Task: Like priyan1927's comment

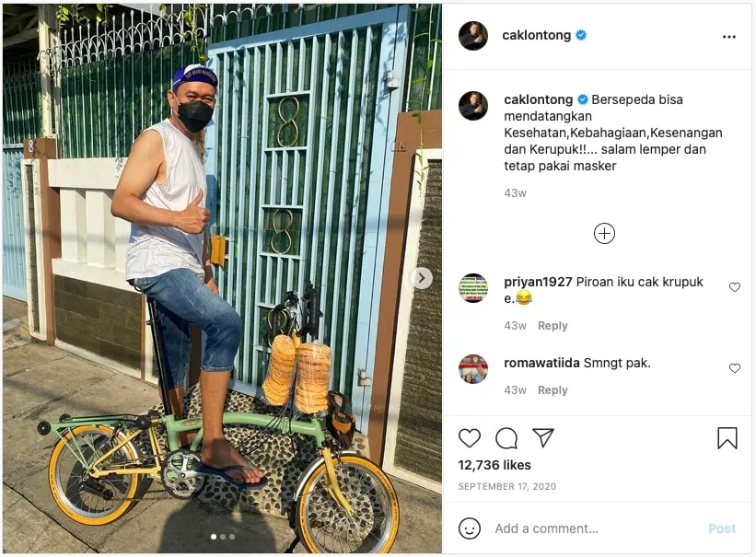Action: 735,287
